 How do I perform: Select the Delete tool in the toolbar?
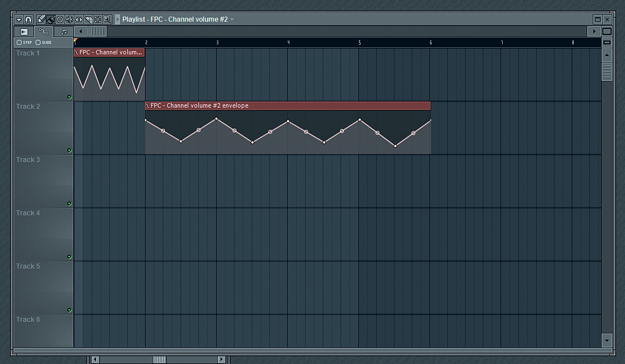60,19
